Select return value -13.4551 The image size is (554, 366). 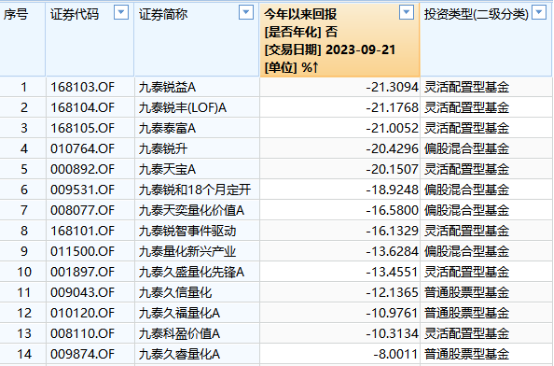[x=392, y=272]
